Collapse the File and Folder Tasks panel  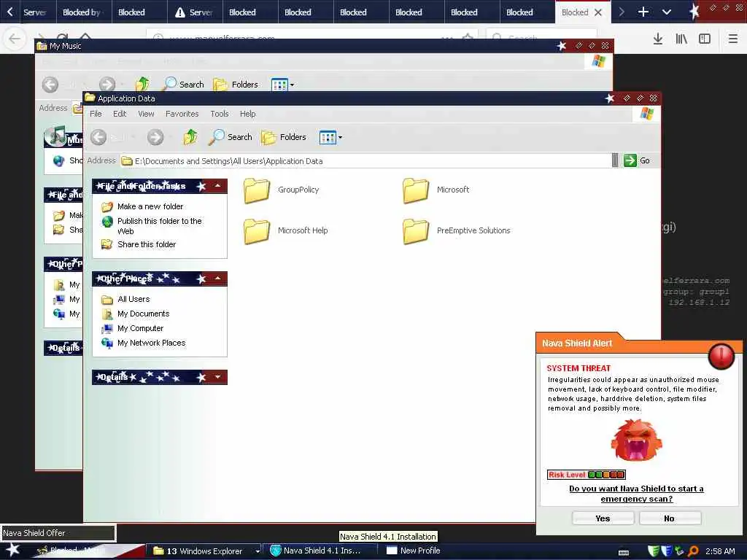217,186
